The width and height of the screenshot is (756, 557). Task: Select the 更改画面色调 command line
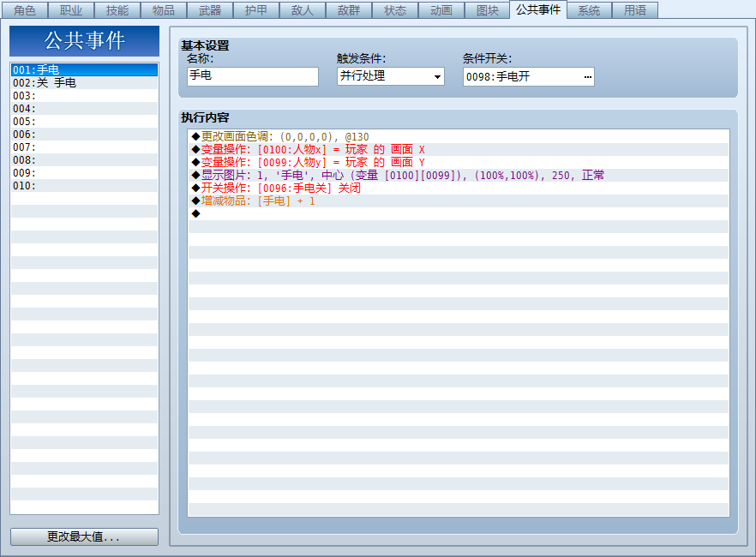click(x=459, y=137)
